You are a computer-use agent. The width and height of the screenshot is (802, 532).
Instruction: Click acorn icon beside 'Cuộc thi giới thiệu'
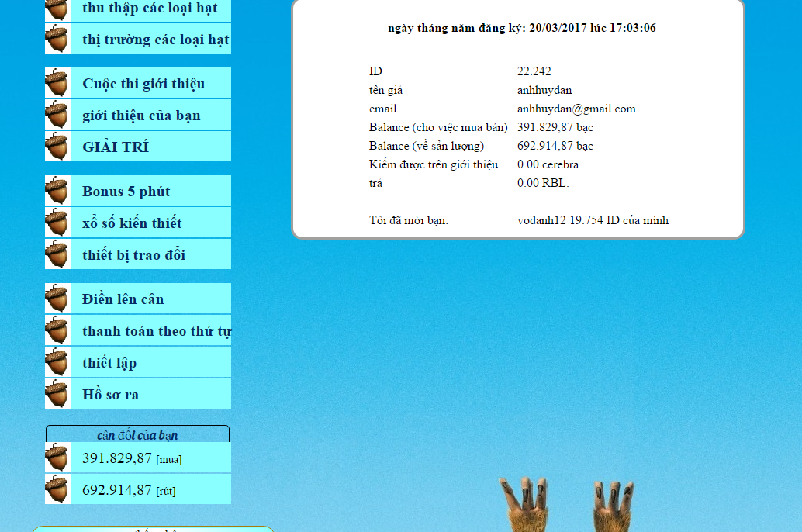click(x=57, y=83)
